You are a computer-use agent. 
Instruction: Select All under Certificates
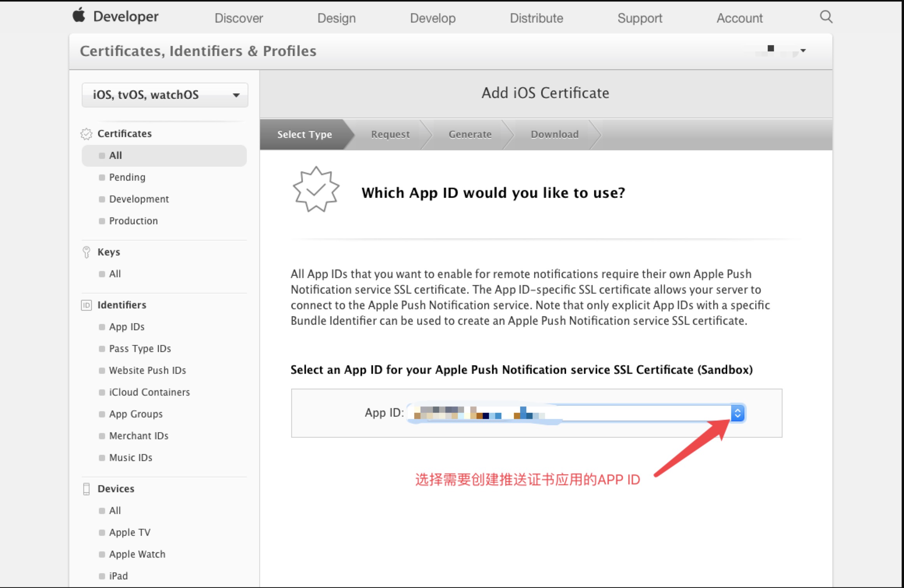[164, 156]
